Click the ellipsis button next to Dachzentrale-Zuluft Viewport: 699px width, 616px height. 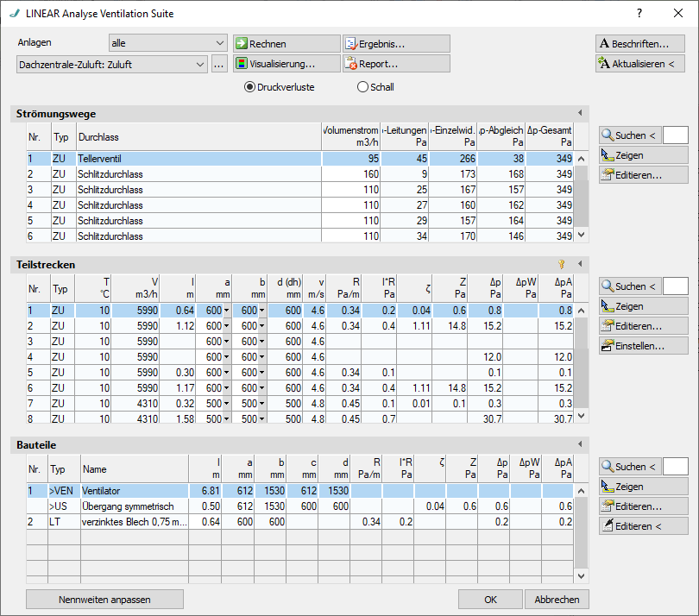218,64
